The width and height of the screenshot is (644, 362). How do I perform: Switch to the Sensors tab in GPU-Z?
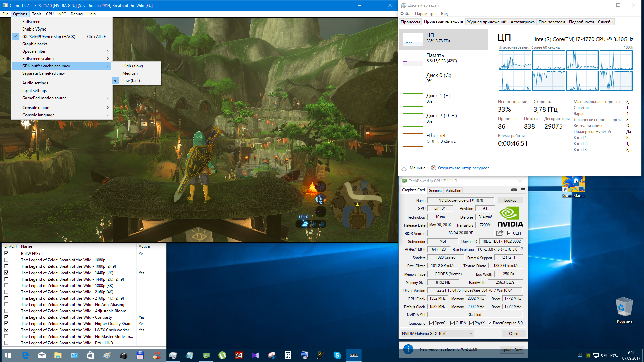pyautogui.click(x=435, y=190)
